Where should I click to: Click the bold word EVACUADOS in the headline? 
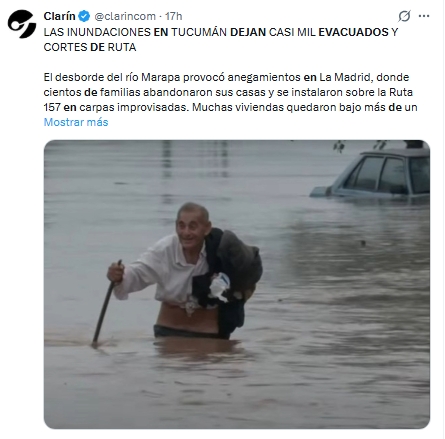353,32
